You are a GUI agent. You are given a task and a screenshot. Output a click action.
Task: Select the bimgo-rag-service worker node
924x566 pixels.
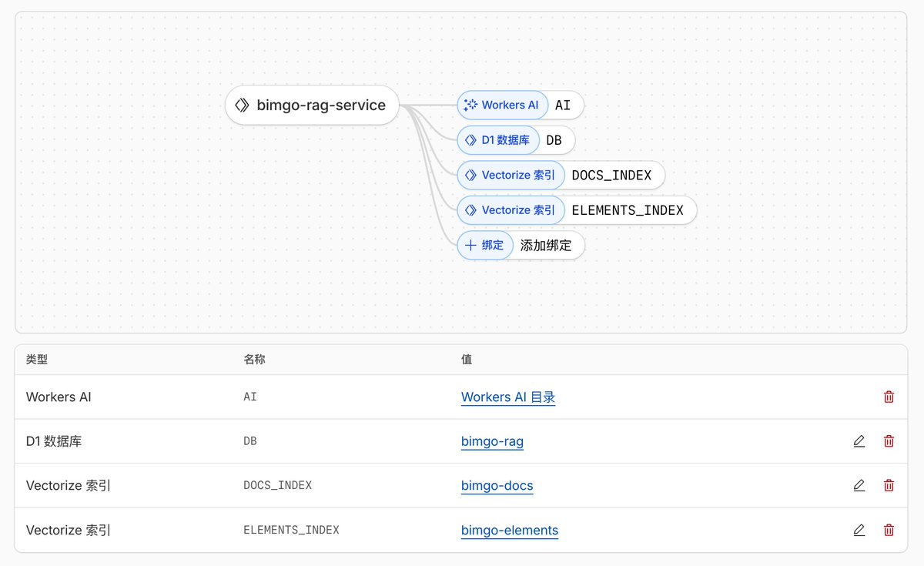[x=312, y=105]
